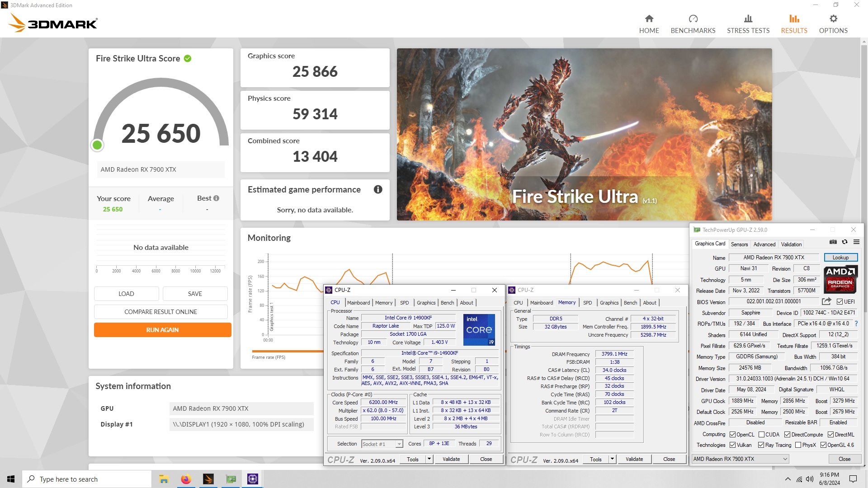Open the GPU-Z hamburger menu
Image resolution: width=868 pixels, height=488 pixels.
856,242
